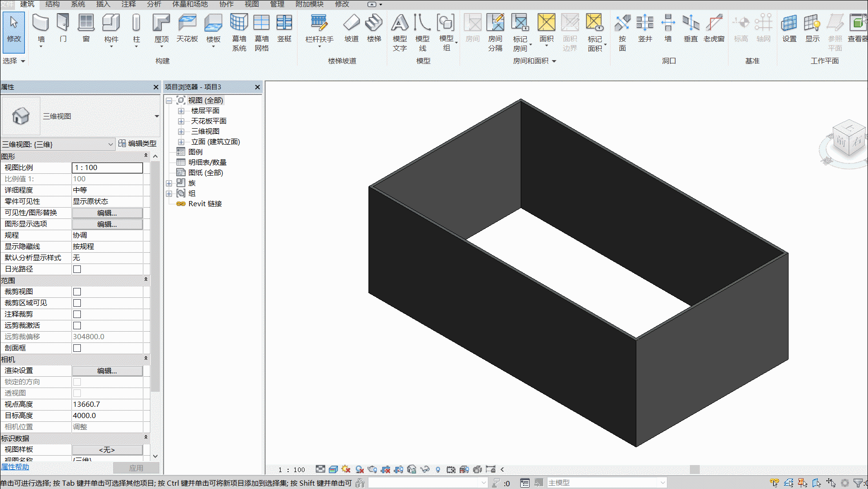Choose the 楼梯 stairs tool
Image resolution: width=868 pixels, height=489 pixels.
coord(374,28)
